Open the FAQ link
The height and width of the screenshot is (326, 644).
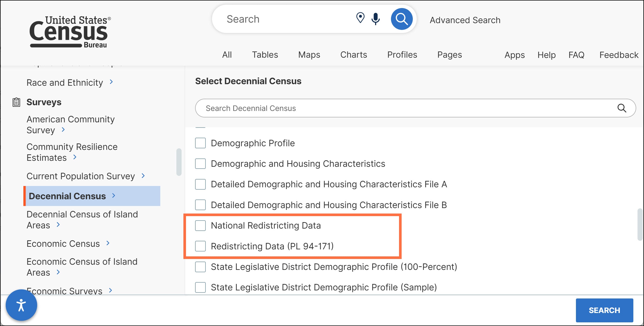coord(576,55)
